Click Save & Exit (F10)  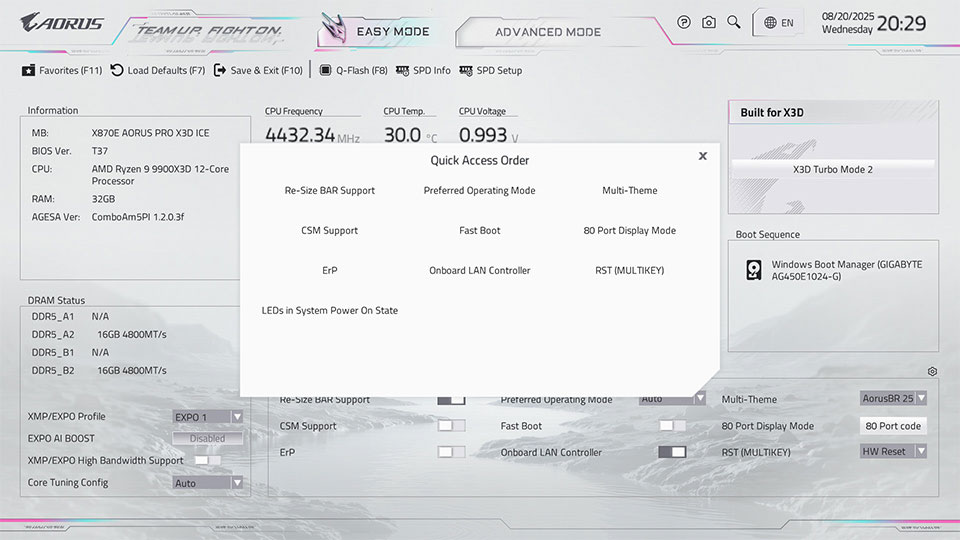point(266,70)
